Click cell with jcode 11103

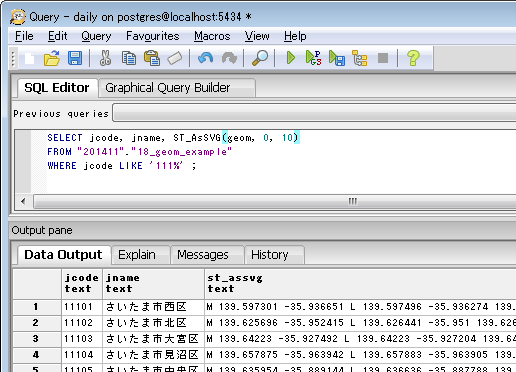coord(82,339)
